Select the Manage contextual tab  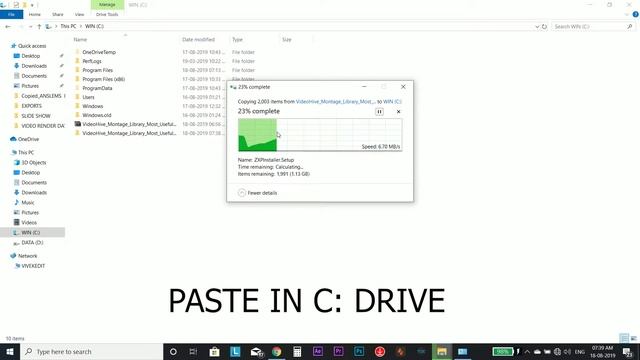pos(107,4)
